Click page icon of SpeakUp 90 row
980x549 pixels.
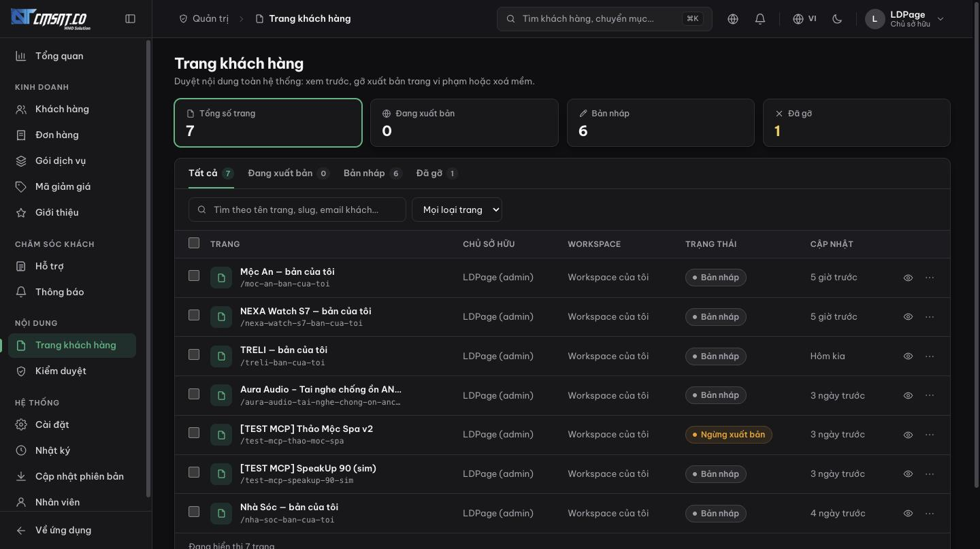(221, 474)
